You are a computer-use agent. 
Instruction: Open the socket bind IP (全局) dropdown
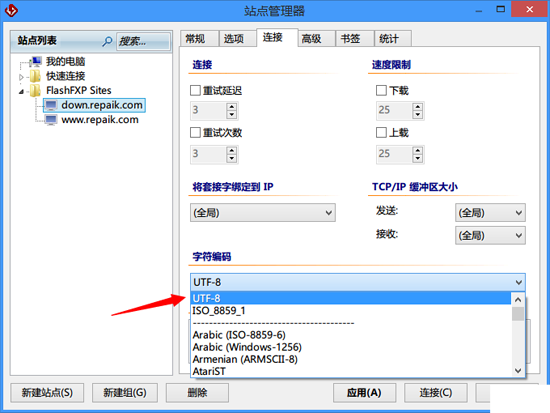point(263,213)
